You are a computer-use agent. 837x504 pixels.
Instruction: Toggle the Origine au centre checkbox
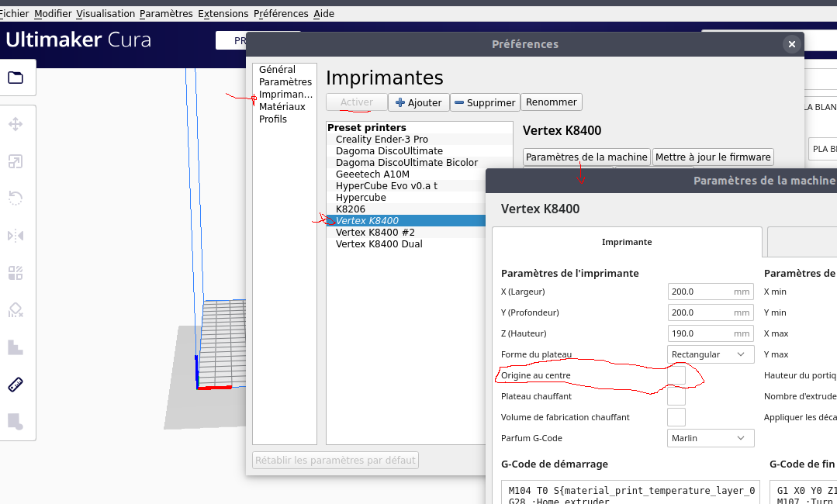(x=676, y=375)
